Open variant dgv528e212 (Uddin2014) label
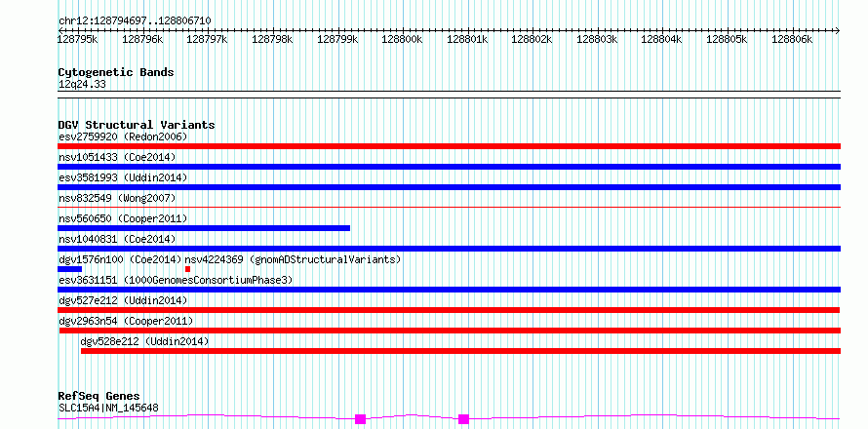 coord(144,341)
